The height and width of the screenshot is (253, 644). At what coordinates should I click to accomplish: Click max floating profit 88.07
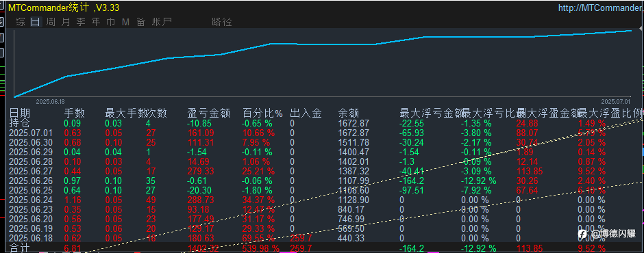pos(527,133)
